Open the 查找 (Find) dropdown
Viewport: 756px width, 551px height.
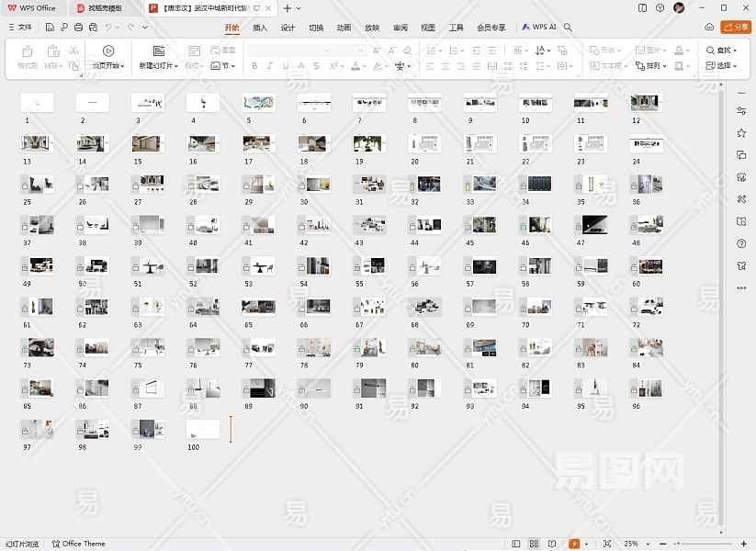[x=723, y=51]
